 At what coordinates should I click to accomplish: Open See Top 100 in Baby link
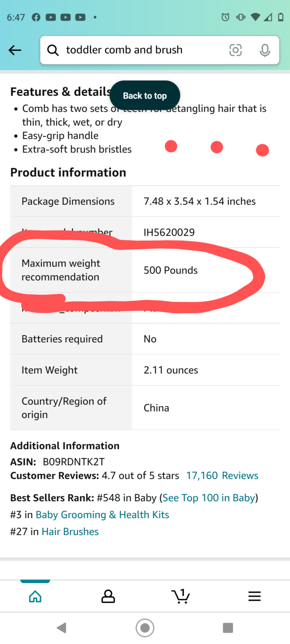tap(209, 498)
